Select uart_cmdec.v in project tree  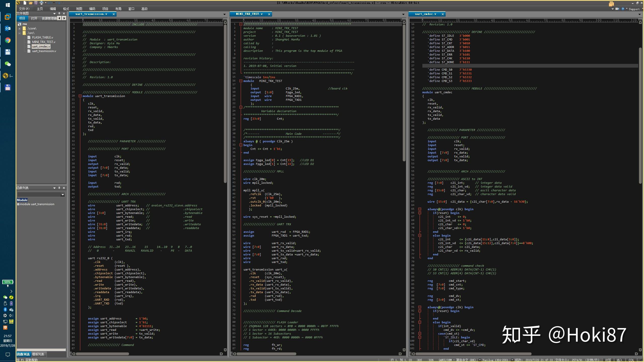point(41,47)
